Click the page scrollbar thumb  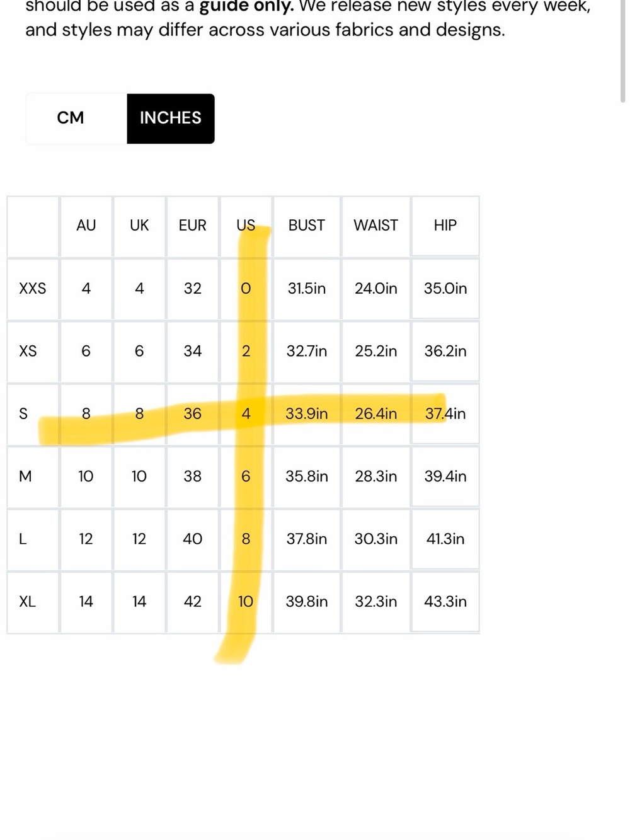point(622,50)
